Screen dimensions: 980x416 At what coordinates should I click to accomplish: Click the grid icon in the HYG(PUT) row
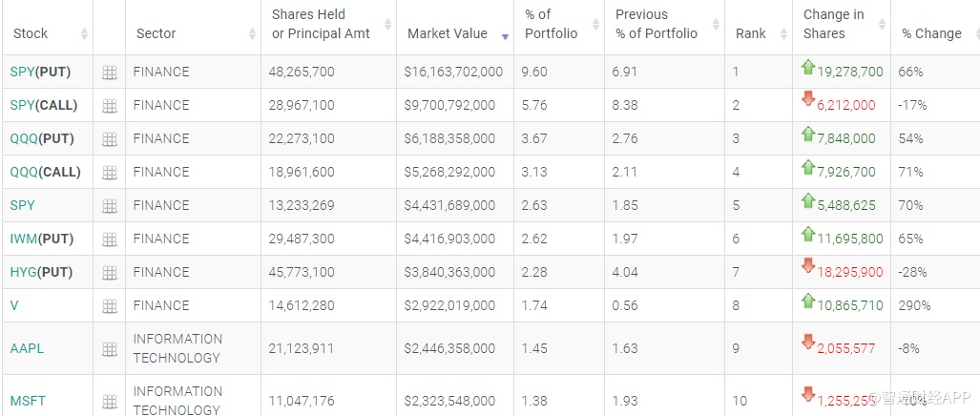(x=110, y=273)
